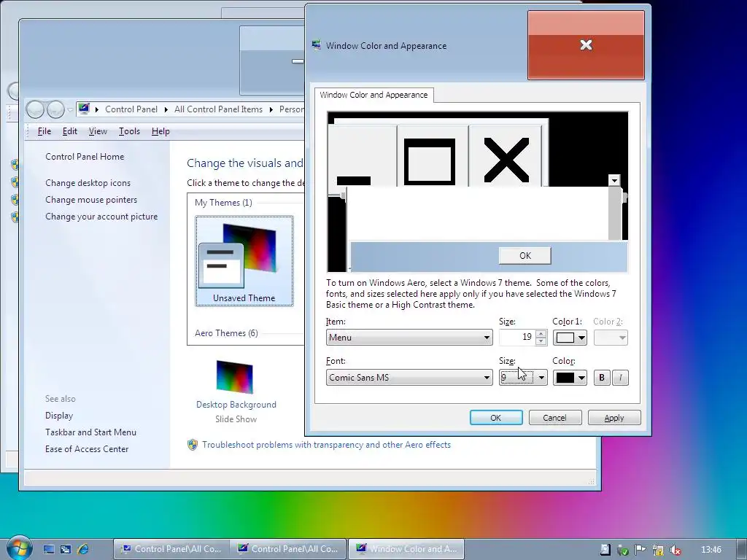Click the black font Color swatch
Image resolution: width=747 pixels, height=560 pixels.
pos(565,378)
